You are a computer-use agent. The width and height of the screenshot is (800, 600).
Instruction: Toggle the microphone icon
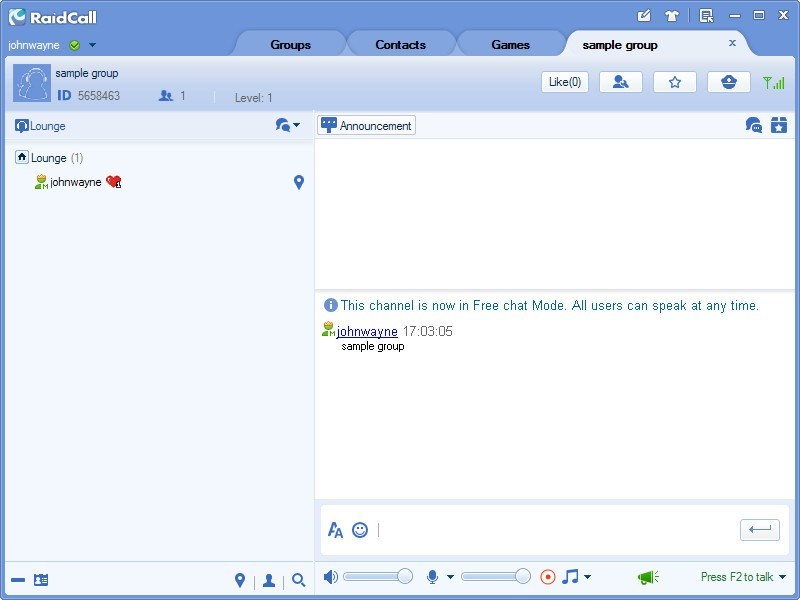pos(433,577)
